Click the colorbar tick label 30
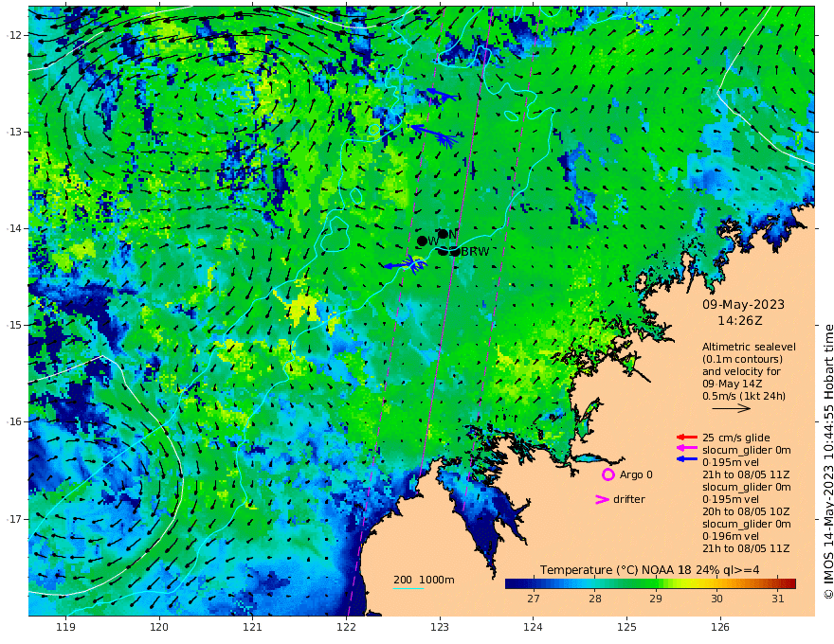 pos(716,599)
